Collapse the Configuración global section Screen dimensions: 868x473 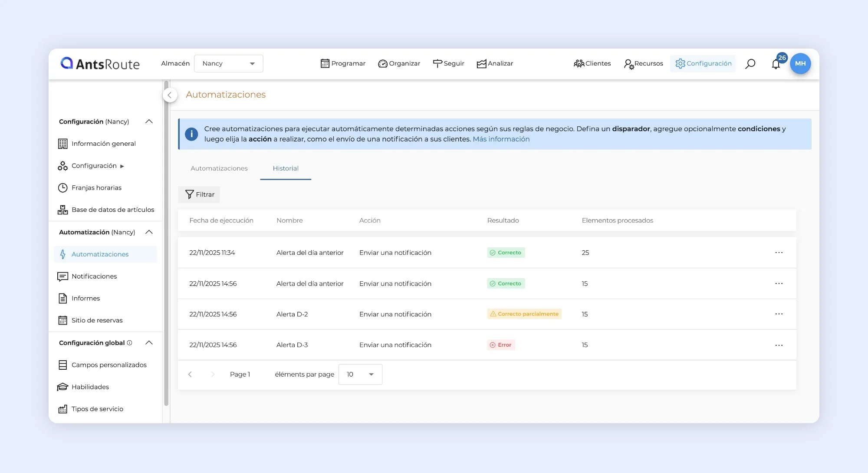(149, 343)
